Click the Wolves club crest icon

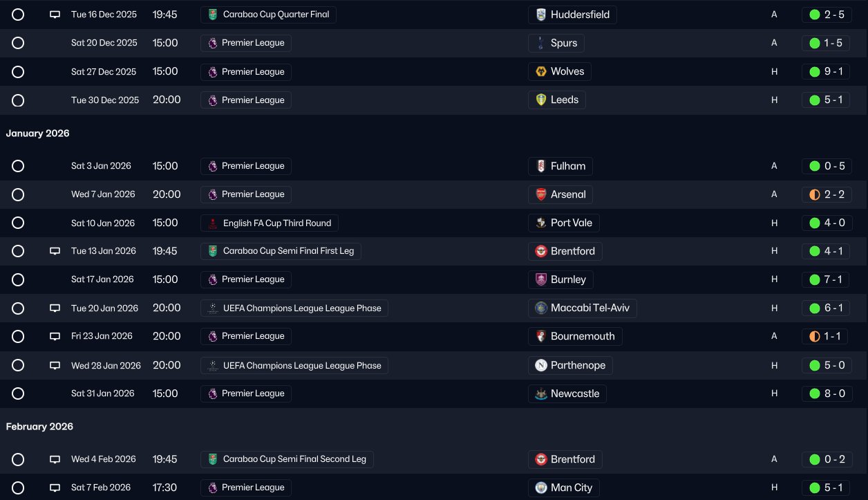point(542,71)
